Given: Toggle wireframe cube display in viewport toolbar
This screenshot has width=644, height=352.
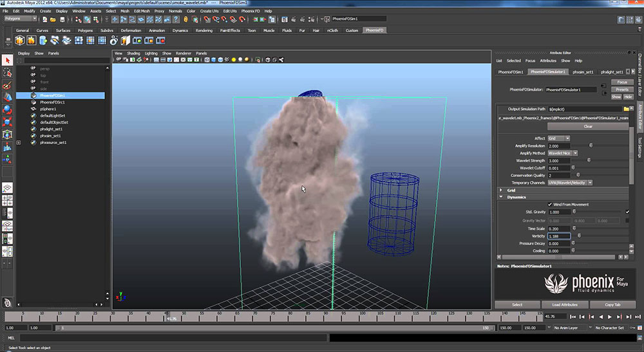Looking at the screenshot, I should (x=207, y=60).
